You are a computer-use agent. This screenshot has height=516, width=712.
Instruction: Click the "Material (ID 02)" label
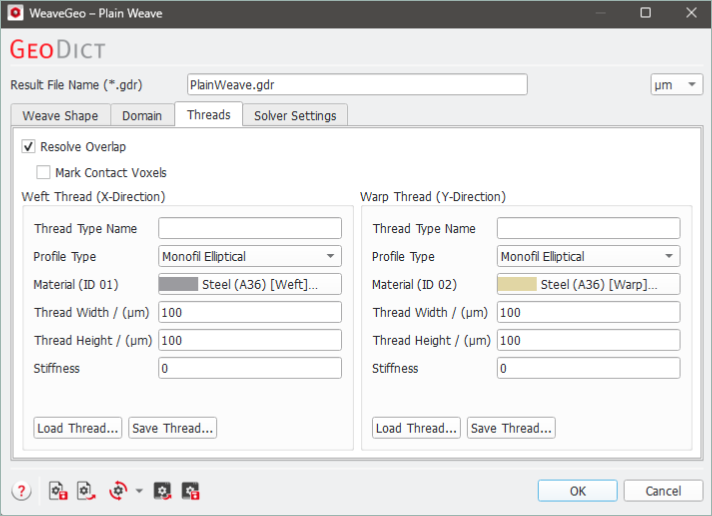tap(414, 285)
